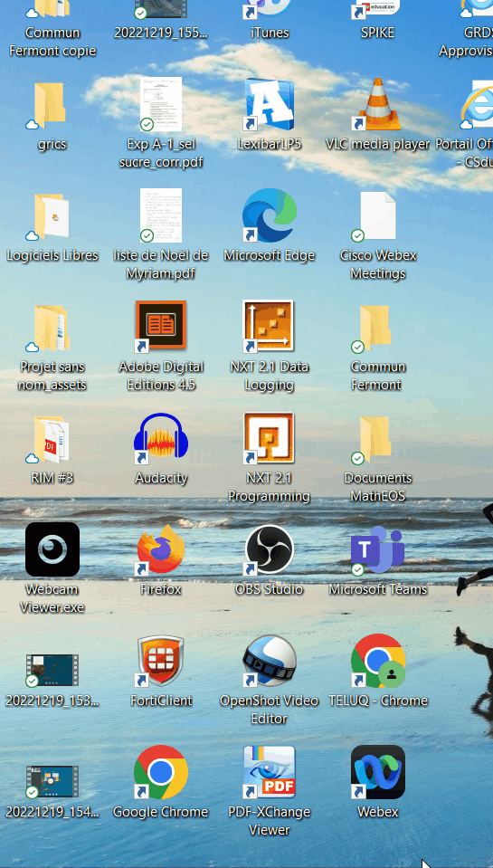Screen dimensions: 493x868
Task: Click the Google Chrome shortcut
Action: [x=161, y=773]
